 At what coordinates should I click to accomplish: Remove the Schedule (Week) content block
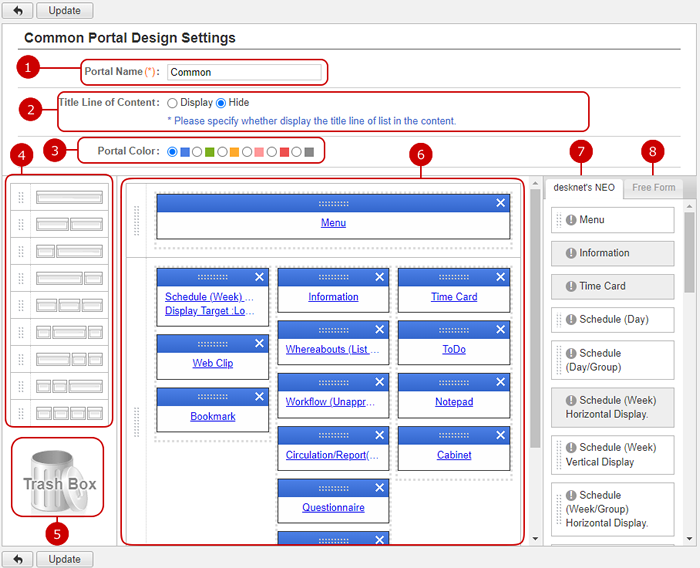tap(259, 277)
